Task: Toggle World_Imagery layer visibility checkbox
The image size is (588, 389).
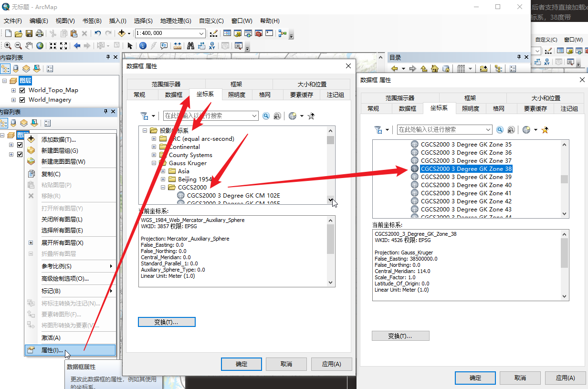Action: click(22, 100)
